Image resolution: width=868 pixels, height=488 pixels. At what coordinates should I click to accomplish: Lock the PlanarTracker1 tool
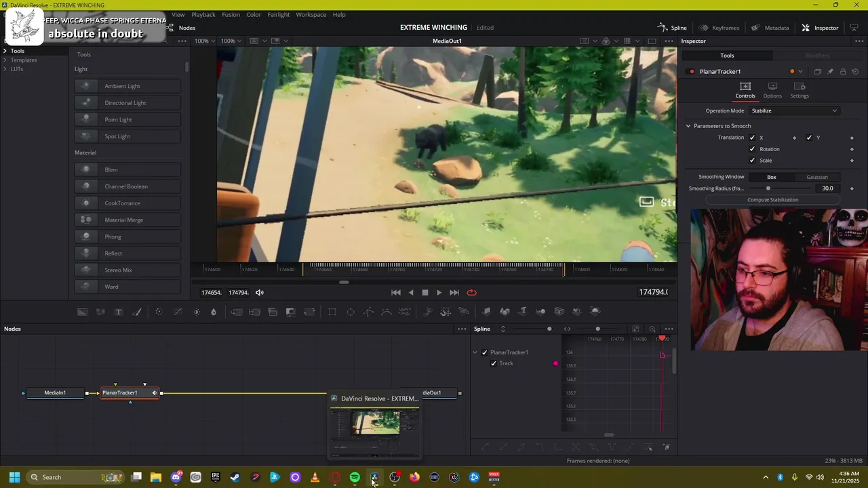[x=843, y=71]
